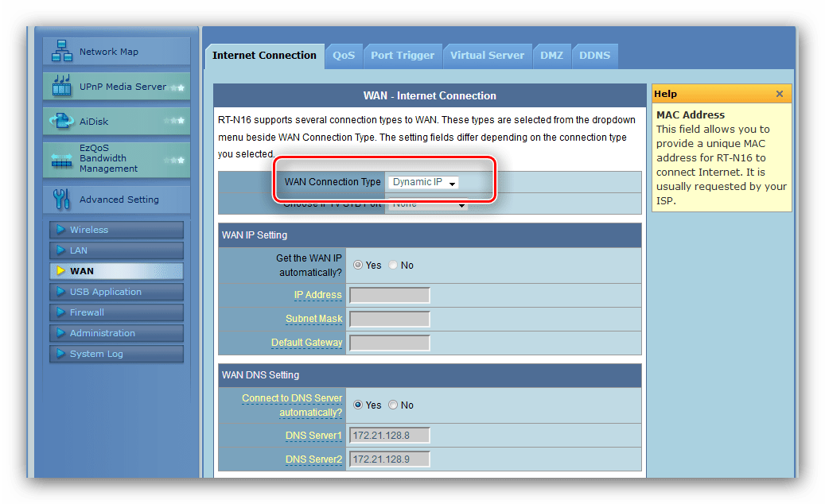Image resolution: width=825 pixels, height=504 pixels.
Task: Click the Network Map icon
Action: [x=61, y=52]
